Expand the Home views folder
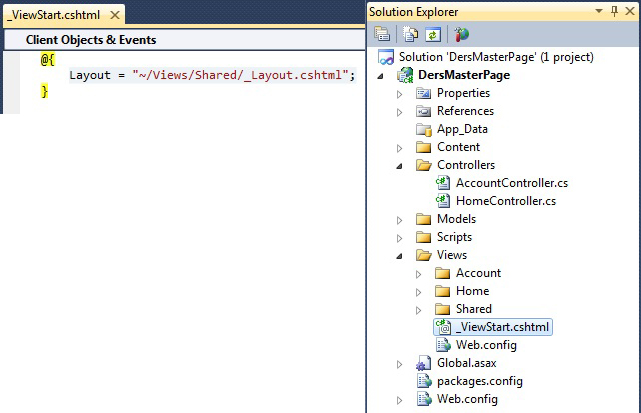Screen dimensions: 641x413 (418, 292)
